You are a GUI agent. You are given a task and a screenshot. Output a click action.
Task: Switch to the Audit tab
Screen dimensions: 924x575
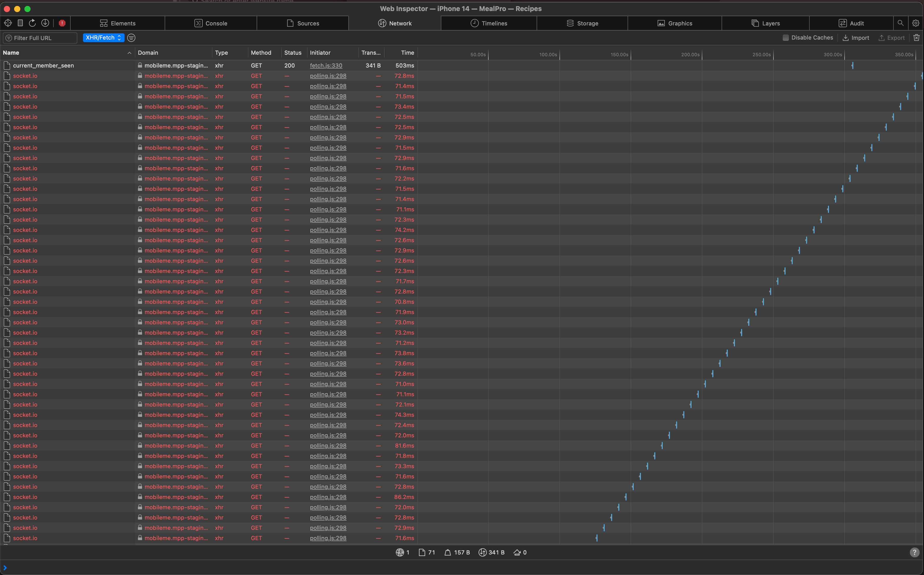coord(851,23)
